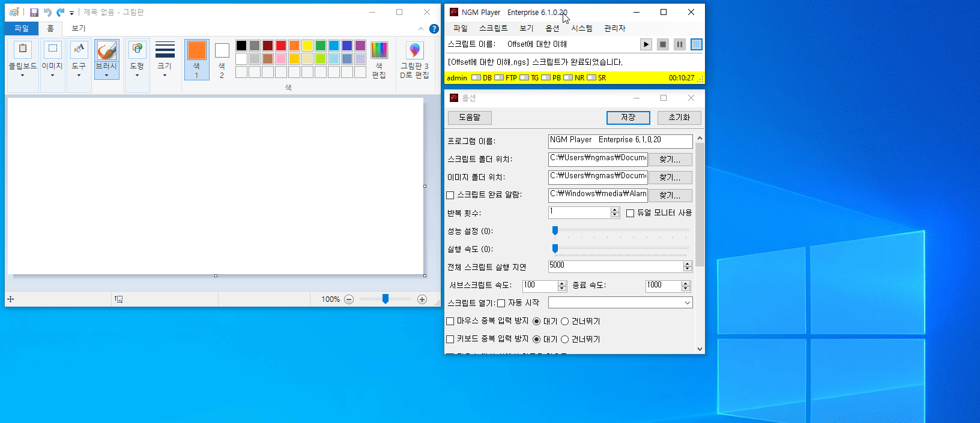Viewport: 980px width, 423px height.
Task: Open Paint's quick access customize arrow
Action: pos(71,13)
